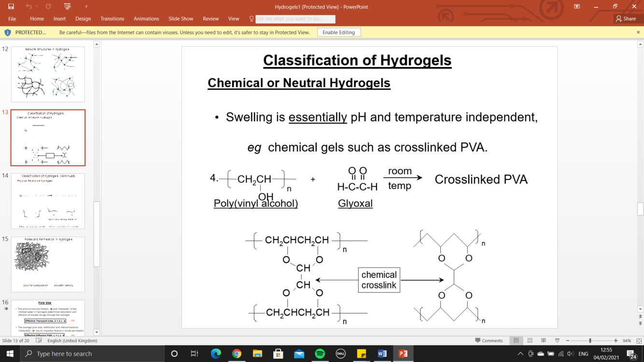644x362 pixels.
Task: Open the Undo history dropdown arrow
Action: (x=36, y=7)
